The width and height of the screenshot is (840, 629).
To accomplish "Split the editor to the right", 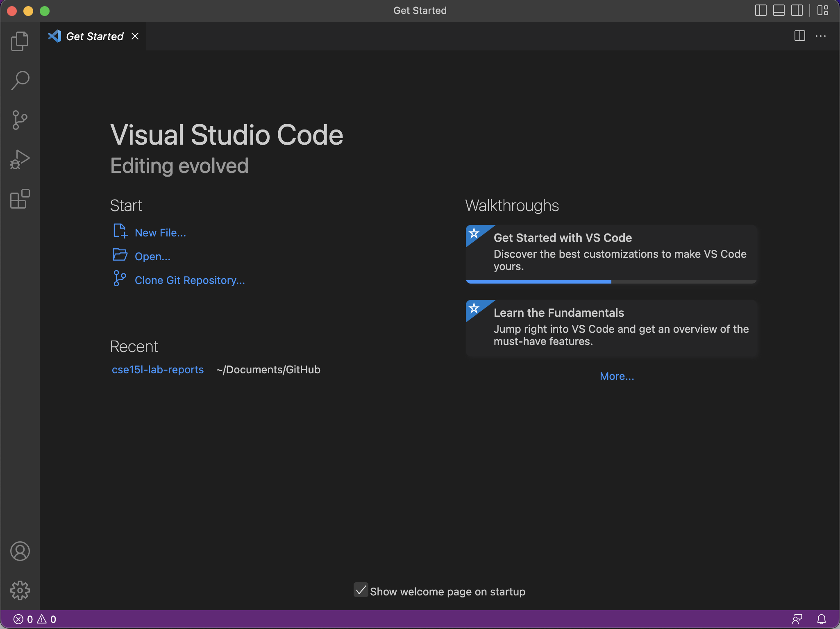I will (x=799, y=36).
